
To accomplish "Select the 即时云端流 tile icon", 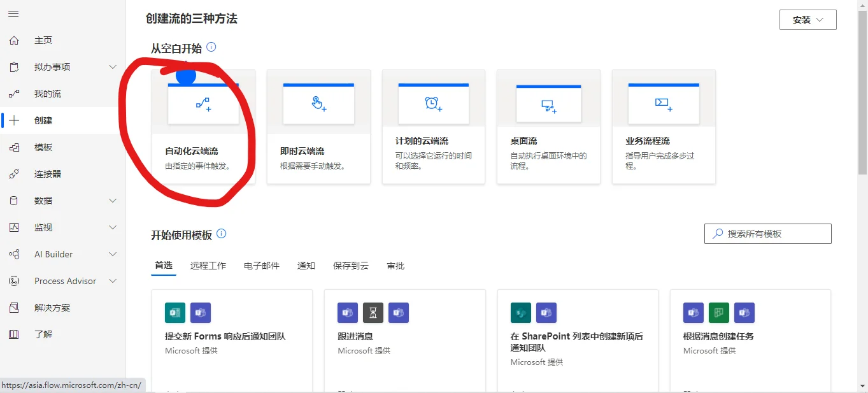I will point(318,103).
